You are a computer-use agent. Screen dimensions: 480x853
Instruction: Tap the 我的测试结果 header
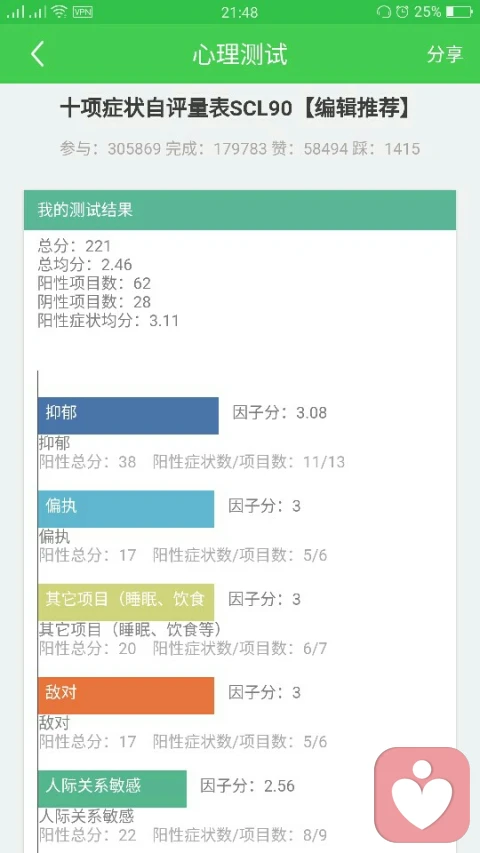tap(240, 210)
